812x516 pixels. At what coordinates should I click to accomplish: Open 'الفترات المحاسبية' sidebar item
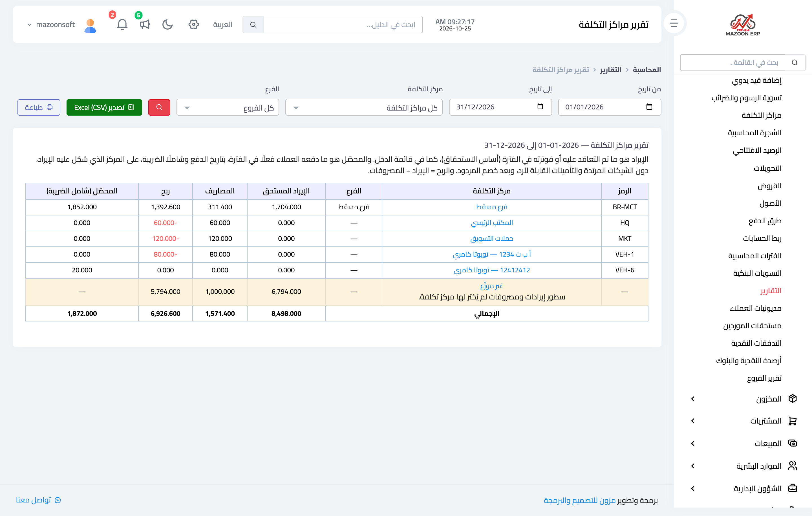point(754,256)
